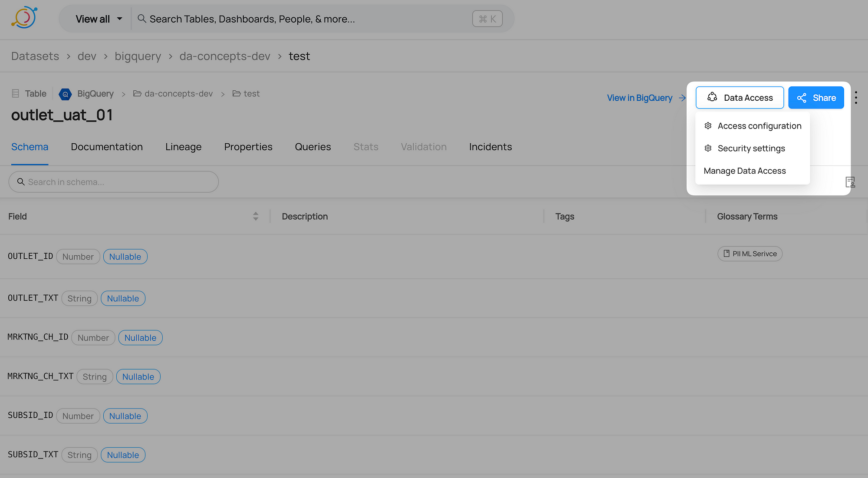The image size is (868, 478).
Task: Click the Nullable badge on OUTLET_ID
Action: (125, 257)
